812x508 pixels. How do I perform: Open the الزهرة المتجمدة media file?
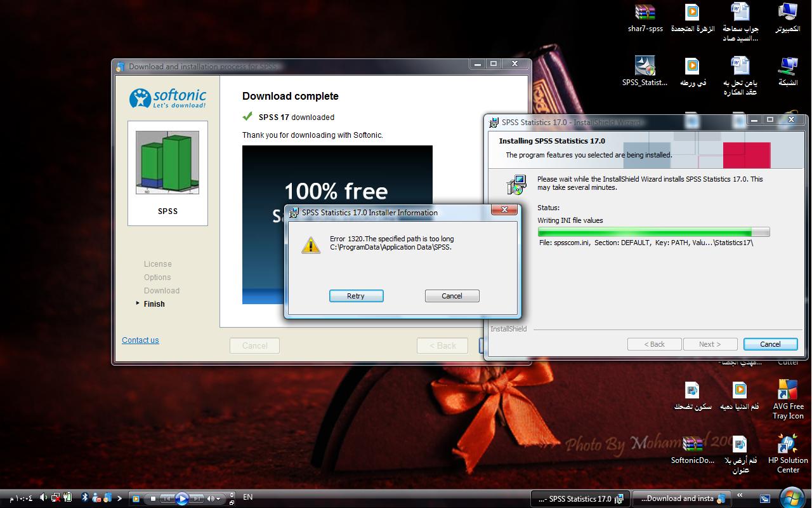[693, 18]
